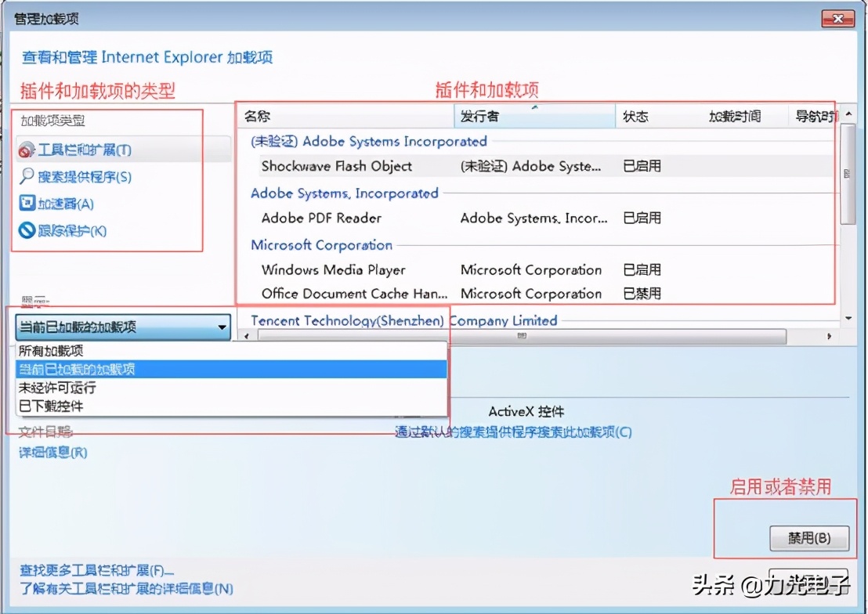Click the partially shown 导航时 column header
This screenshot has width=868, height=614.
tap(814, 116)
